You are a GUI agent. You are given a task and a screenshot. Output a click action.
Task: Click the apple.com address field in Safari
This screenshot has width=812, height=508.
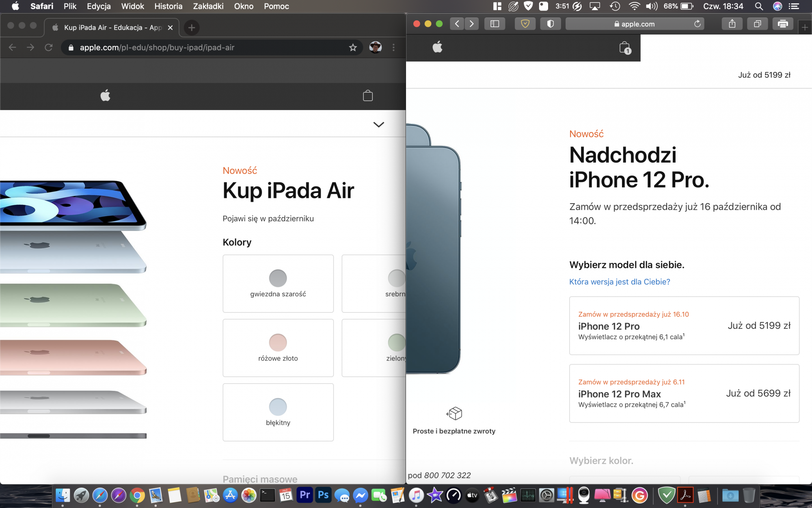click(635, 24)
